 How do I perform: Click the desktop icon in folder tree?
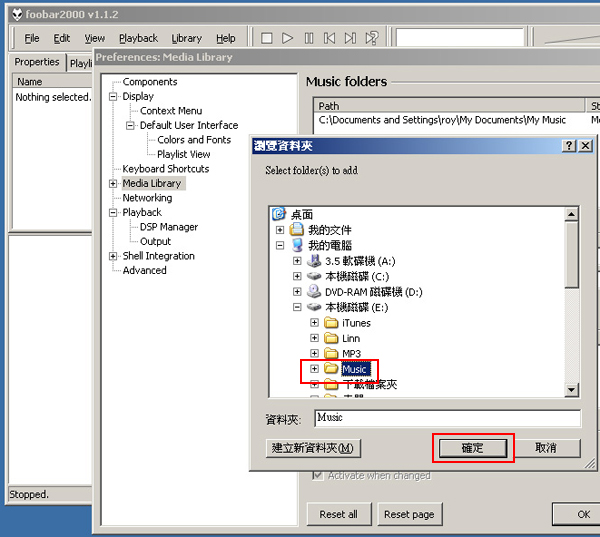tap(279, 214)
